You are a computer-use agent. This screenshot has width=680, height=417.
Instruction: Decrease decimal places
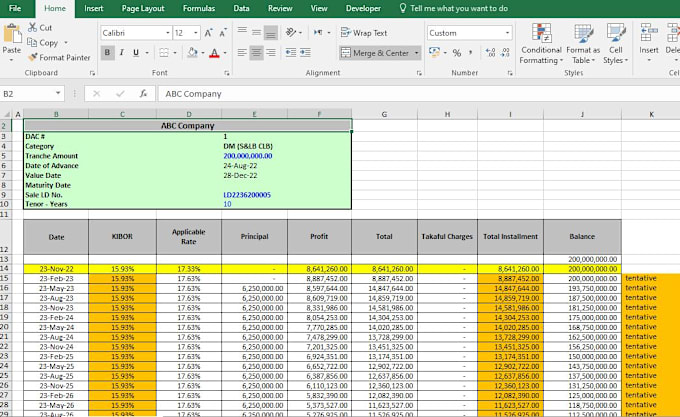pyautogui.click(x=505, y=53)
